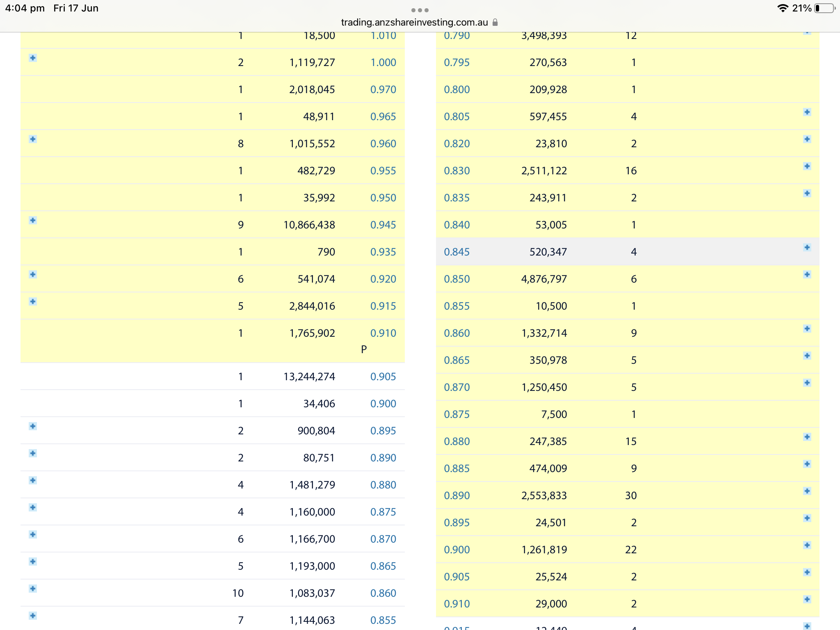Image resolution: width=840 pixels, height=630 pixels.
Task: Expand buy row with volume 1,160,000
Action: (33, 507)
